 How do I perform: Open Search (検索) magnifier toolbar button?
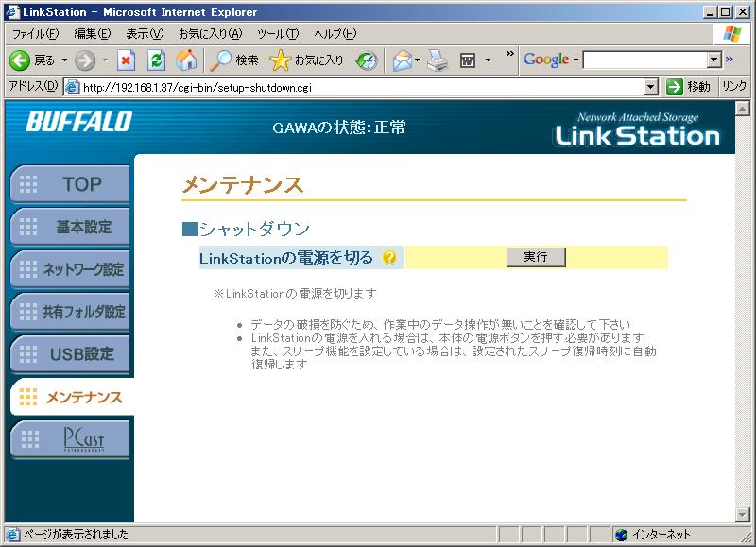pos(234,60)
